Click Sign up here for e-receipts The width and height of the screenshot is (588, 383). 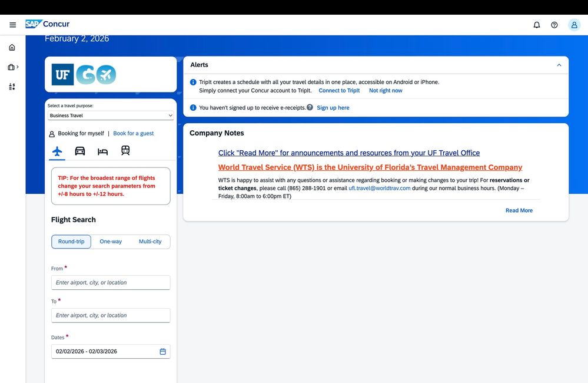[x=333, y=108]
